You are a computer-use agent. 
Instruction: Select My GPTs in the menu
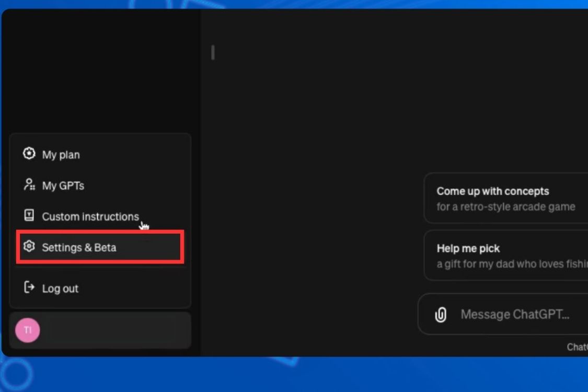(x=63, y=186)
